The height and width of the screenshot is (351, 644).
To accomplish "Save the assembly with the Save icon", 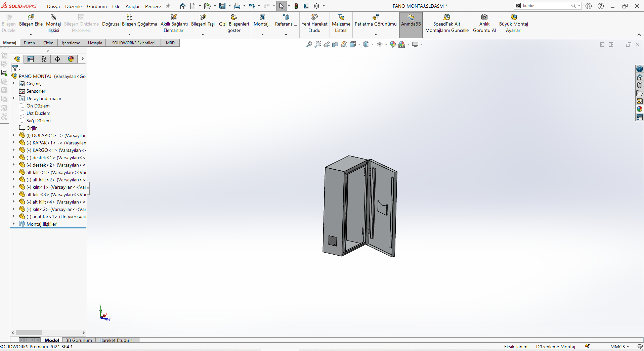I will (222, 6).
